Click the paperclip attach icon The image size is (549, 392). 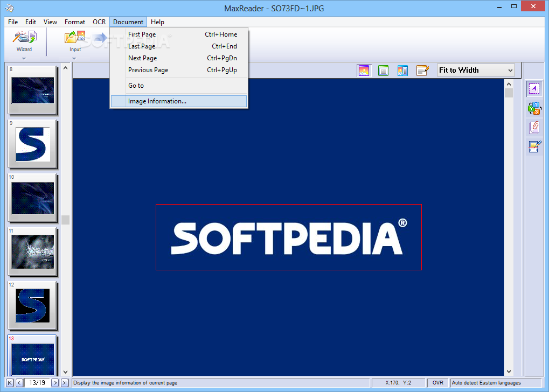tap(534, 128)
